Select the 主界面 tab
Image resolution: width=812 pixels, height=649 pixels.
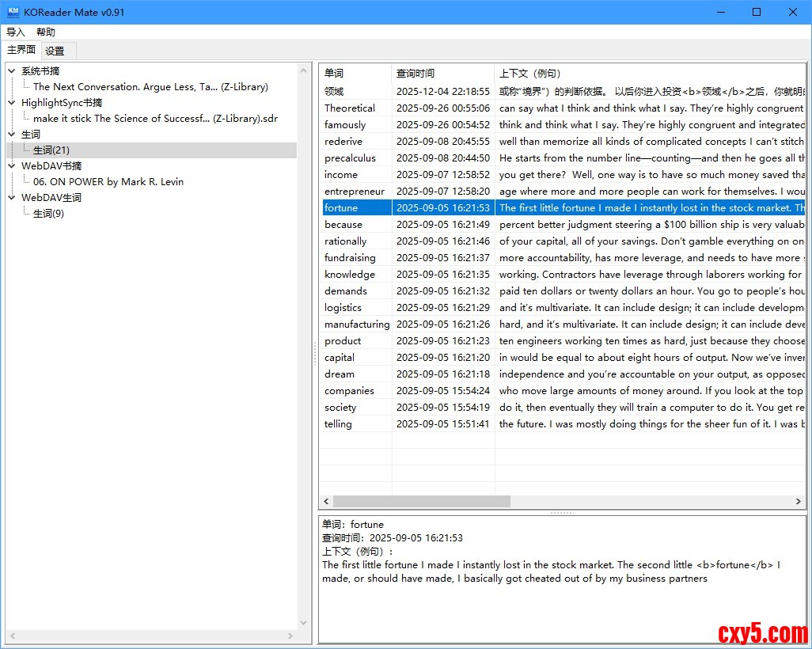click(21, 50)
